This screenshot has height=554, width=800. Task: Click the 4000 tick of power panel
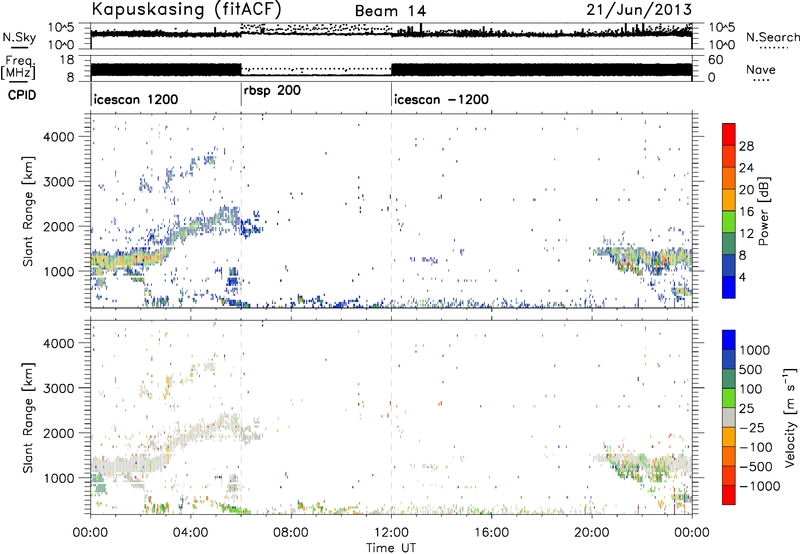pos(58,137)
